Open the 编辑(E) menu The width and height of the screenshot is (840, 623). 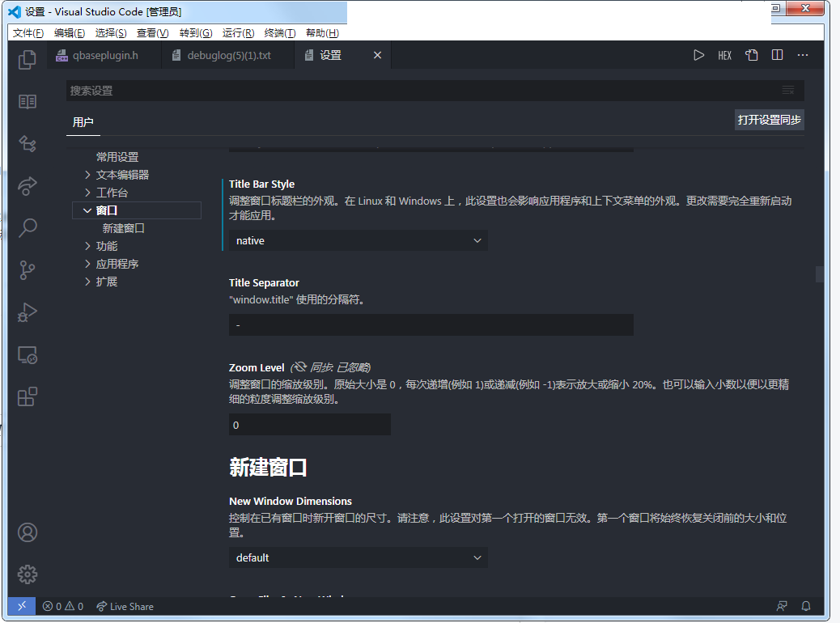(x=69, y=33)
